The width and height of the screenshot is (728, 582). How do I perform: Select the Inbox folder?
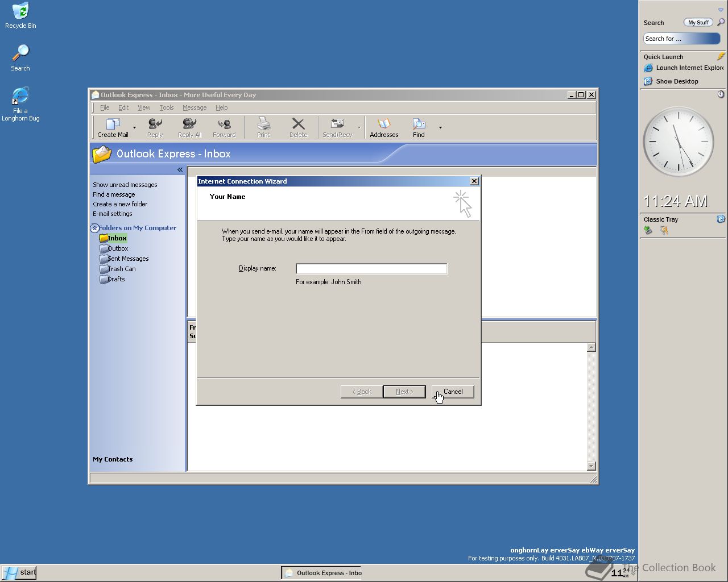[113, 238]
